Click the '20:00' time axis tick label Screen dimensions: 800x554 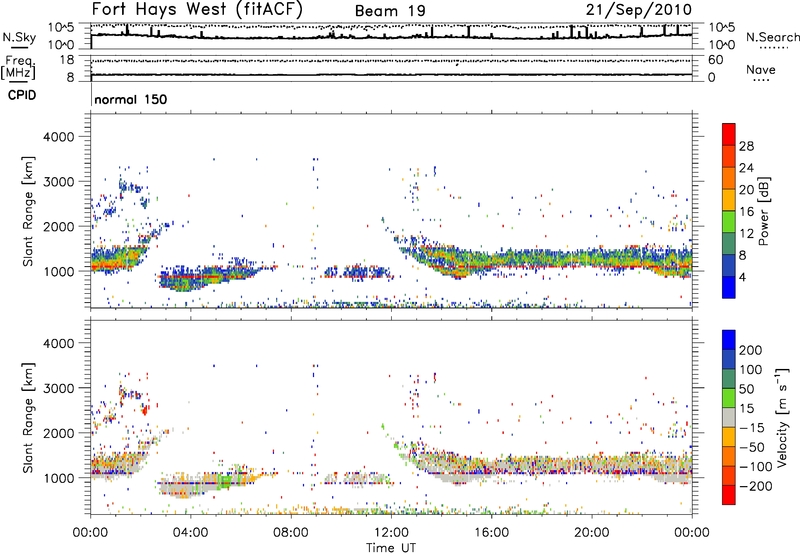591,533
